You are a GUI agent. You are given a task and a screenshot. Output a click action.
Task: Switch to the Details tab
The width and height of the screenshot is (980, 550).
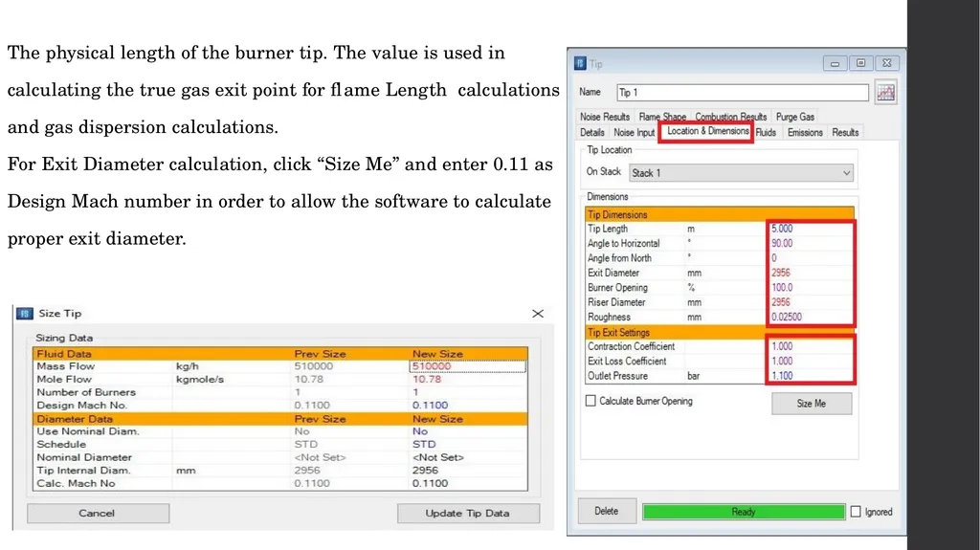point(591,133)
